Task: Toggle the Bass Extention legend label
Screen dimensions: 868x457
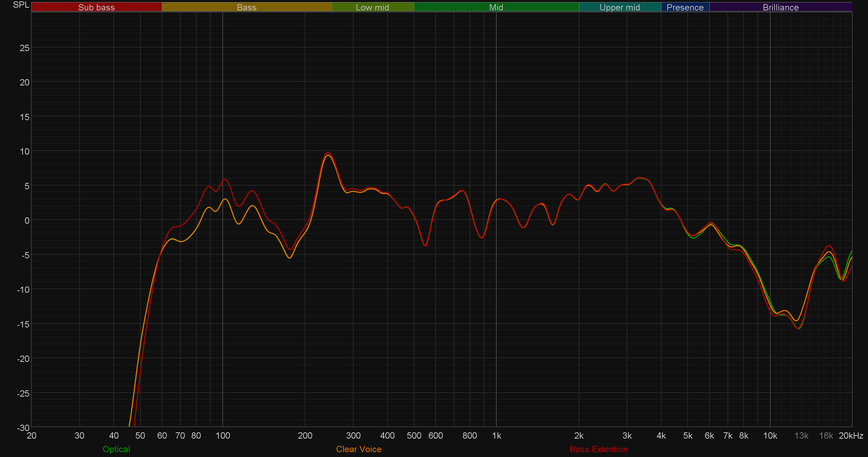Action: [599, 449]
